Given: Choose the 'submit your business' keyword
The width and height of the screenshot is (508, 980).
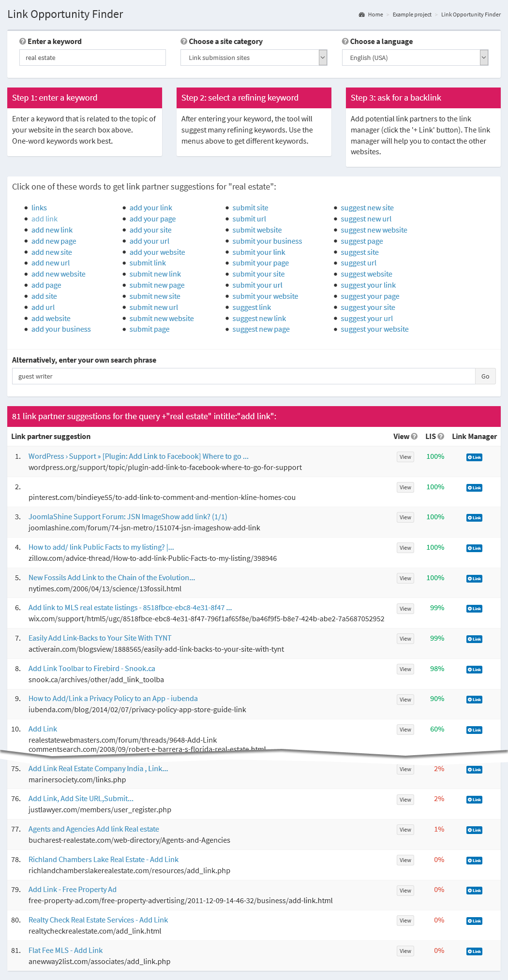Looking at the screenshot, I should [x=267, y=241].
